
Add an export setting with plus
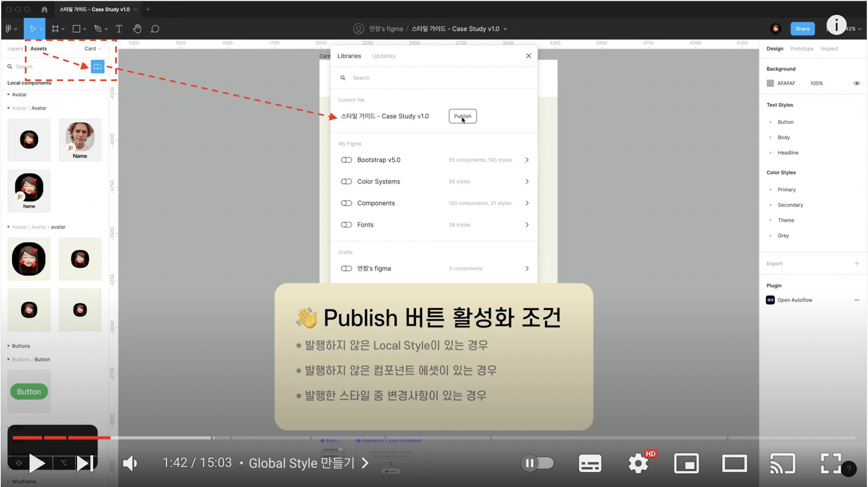(x=857, y=264)
